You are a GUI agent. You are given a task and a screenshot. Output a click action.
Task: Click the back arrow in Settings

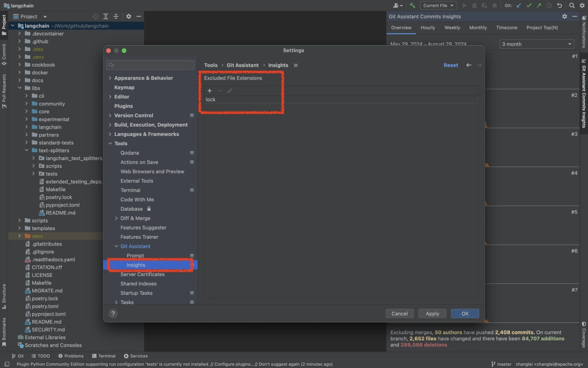tap(469, 65)
